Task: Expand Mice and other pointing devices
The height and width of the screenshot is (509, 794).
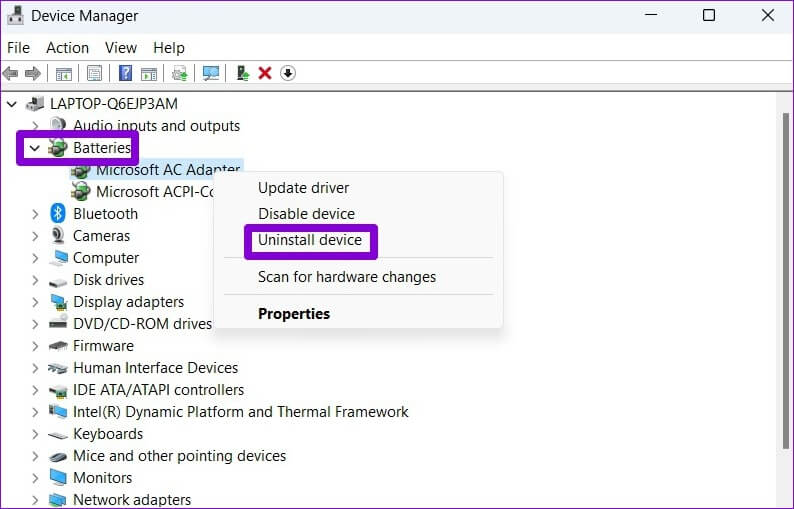Action: pyautogui.click(x=35, y=456)
